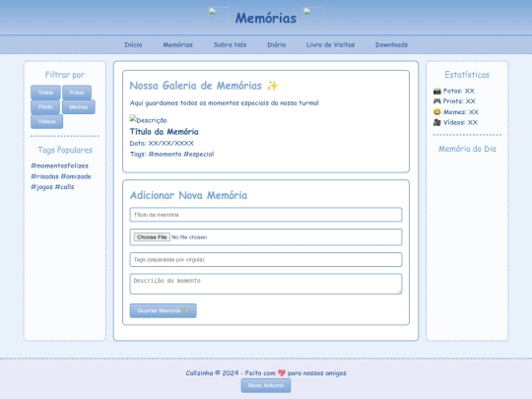Click the Memórias site title
Image resolution: width=532 pixels, height=399 pixels.
(x=266, y=18)
